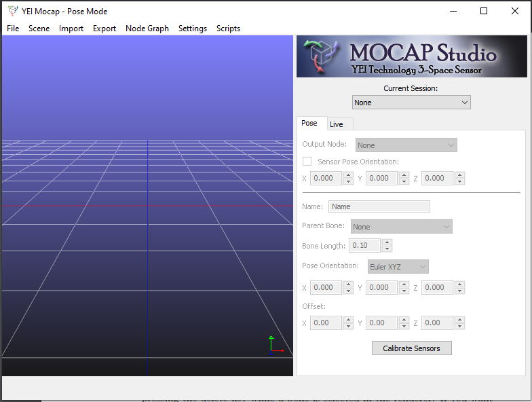Image resolution: width=532 pixels, height=402 pixels.
Task: Maximize the YEI Mocap window
Action: (484, 11)
